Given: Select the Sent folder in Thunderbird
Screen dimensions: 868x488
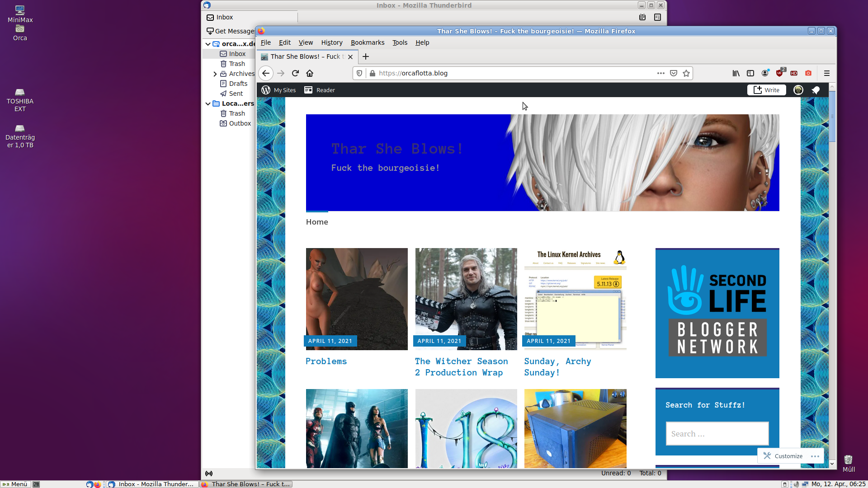Looking at the screenshot, I should pyautogui.click(x=231, y=94).
